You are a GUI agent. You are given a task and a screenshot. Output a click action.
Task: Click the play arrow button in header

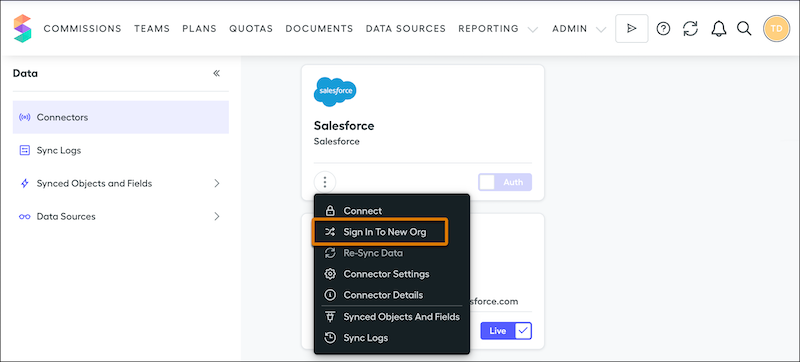[x=632, y=29]
